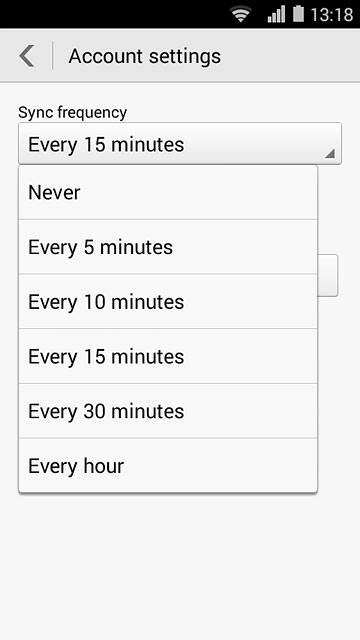Tap the Wi-Fi status icon
The image size is (360, 640).
tap(241, 14)
